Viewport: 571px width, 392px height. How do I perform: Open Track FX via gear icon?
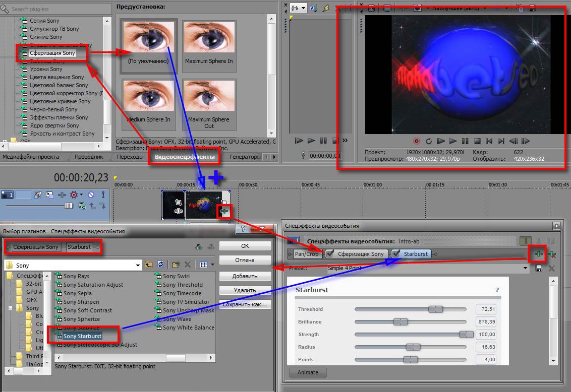pyautogui.click(x=74, y=195)
